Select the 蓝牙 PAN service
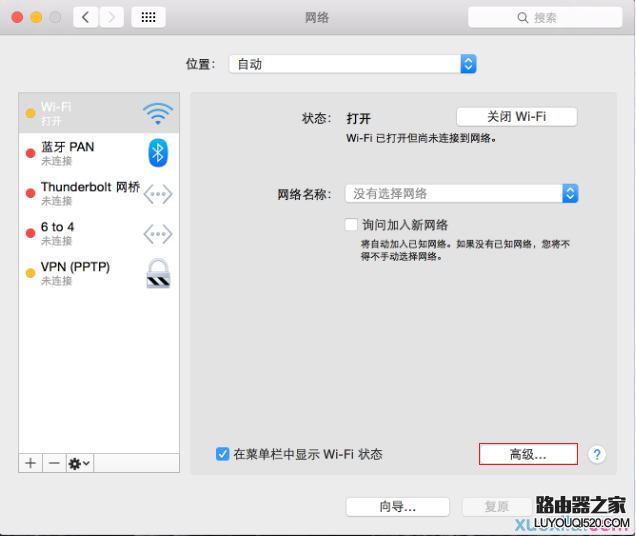The image size is (636, 536). pyautogui.click(x=99, y=153)
